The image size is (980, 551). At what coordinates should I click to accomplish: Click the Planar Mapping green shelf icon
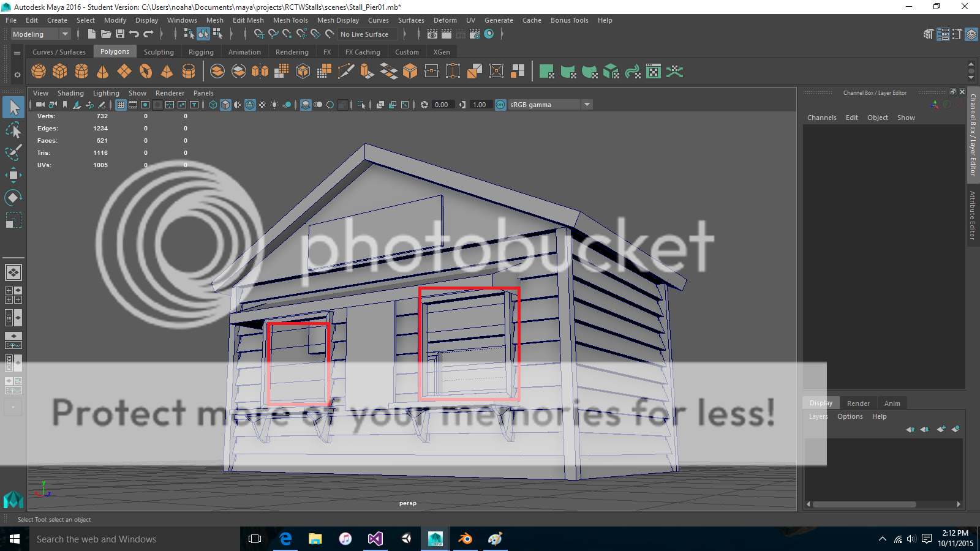coord(546,72)
